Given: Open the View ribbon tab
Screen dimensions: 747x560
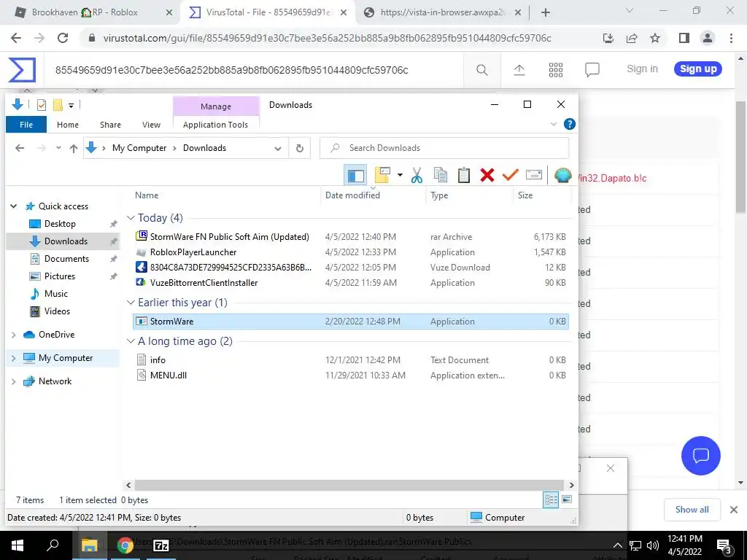Looking at the screenshot, I should point(151,125).
